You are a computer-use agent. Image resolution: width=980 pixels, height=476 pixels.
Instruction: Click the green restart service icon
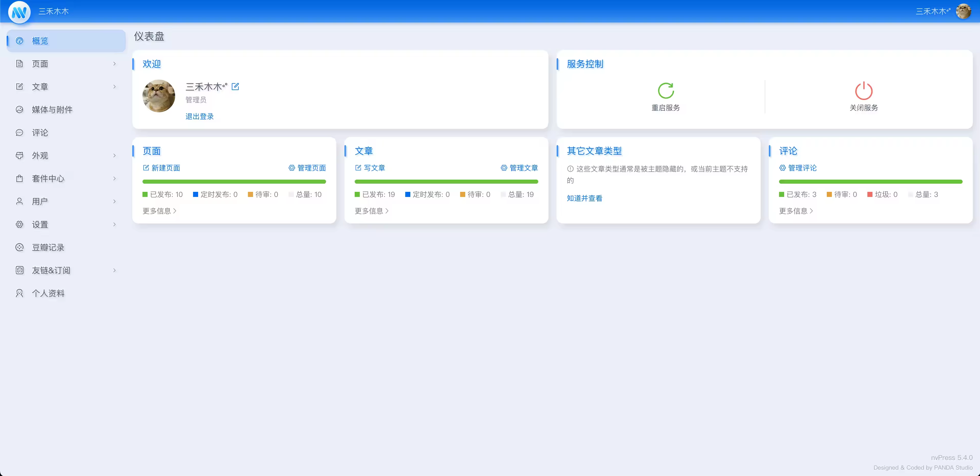666,91
